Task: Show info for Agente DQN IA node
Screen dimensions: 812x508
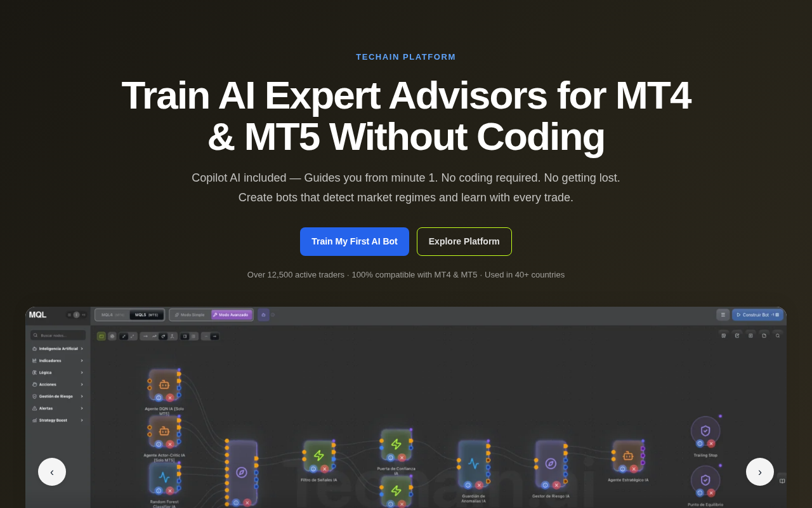Action: click(x=159, y=398)
